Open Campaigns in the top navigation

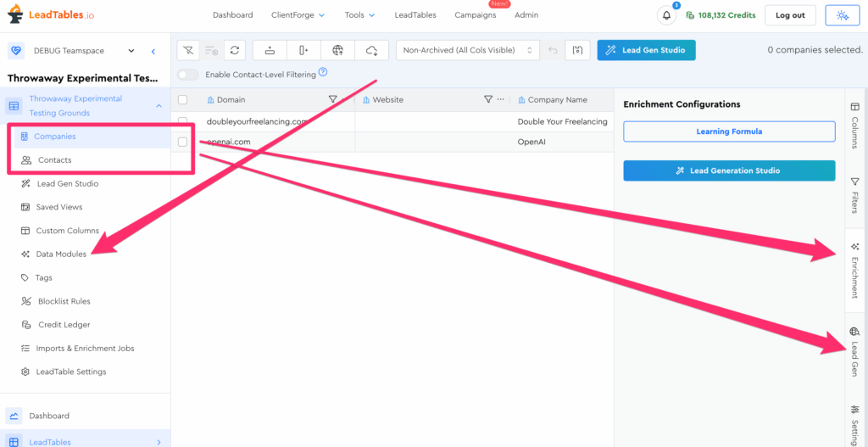[x=475, y=15]
